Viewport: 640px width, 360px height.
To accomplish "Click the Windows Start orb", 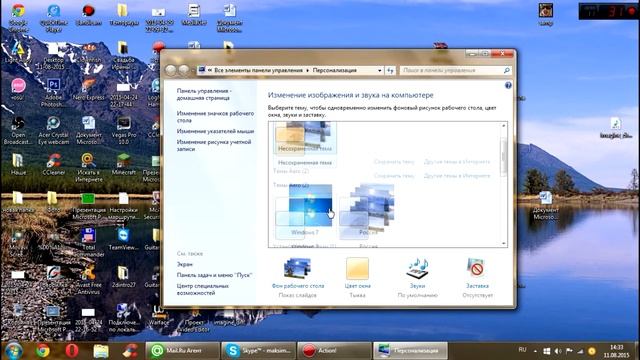I will point(13,350).
